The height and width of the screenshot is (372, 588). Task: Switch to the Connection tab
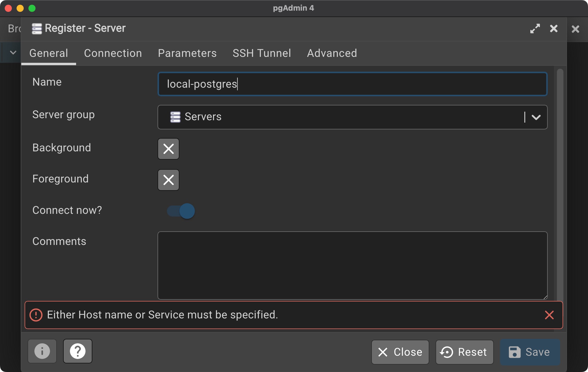(113, 53)
